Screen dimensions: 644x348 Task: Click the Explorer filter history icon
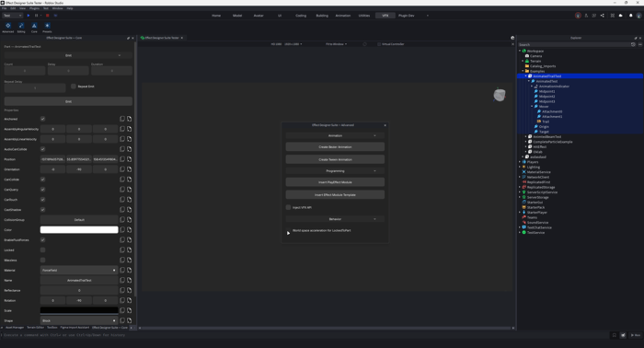pyautogui.click(x=633, y=44)
